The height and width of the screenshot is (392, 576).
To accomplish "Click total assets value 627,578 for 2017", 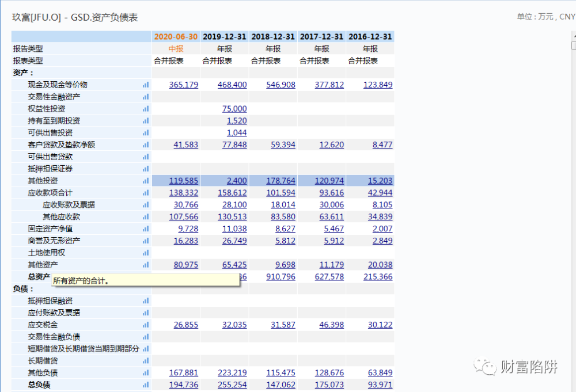I will tap(329, 277).
